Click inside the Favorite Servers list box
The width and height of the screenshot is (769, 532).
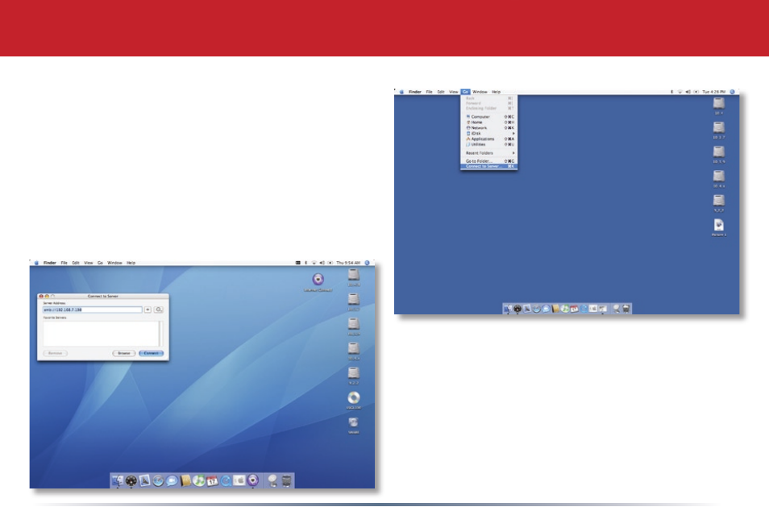101,334
